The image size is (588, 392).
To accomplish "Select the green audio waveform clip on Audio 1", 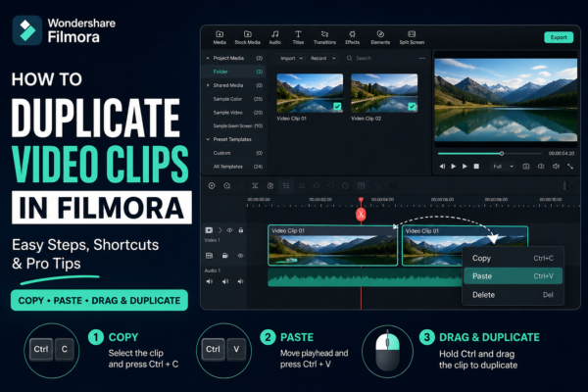I will tap(365, 279).
